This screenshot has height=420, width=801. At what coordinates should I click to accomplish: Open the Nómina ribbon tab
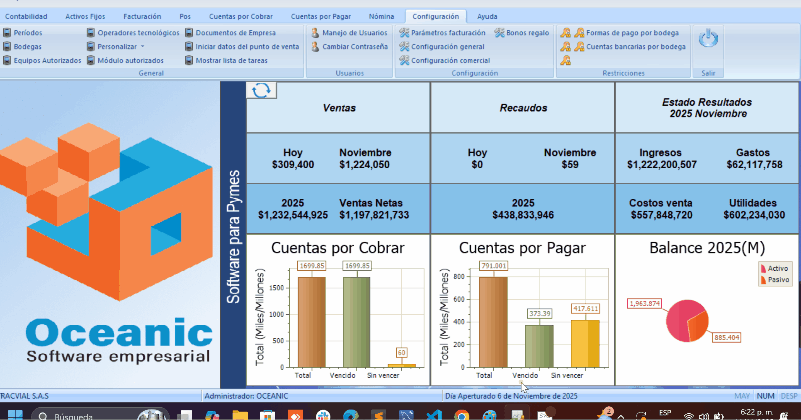(x=381, y=17)
